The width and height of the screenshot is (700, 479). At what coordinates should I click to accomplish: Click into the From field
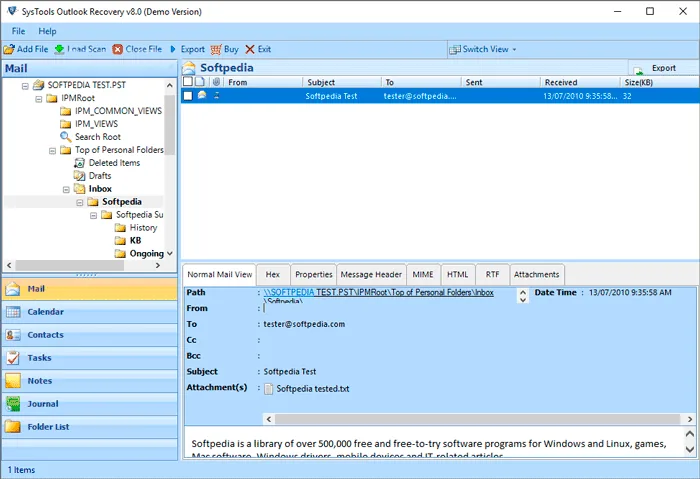point(388,308)
